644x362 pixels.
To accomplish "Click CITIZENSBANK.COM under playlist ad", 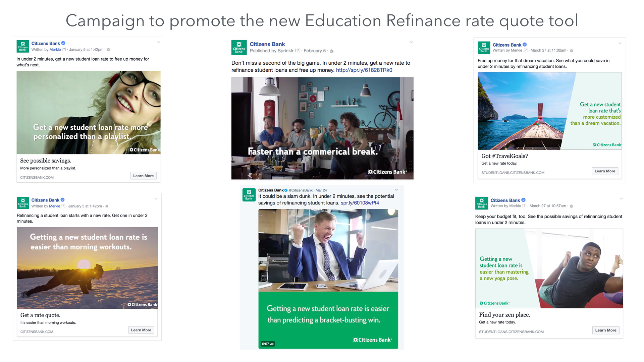I will coord(37,178).
